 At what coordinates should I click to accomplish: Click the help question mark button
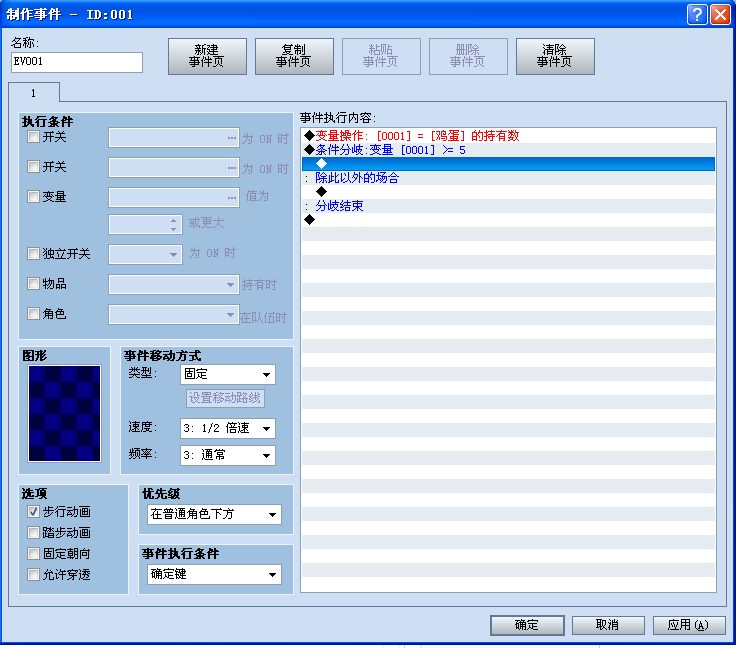pos(697,15)
